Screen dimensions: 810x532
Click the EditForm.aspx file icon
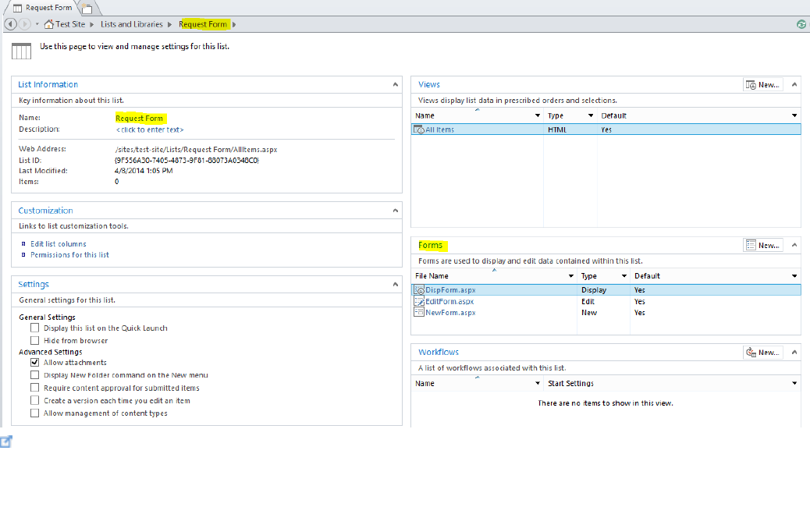pyautogui.click(x=419, y=301)
